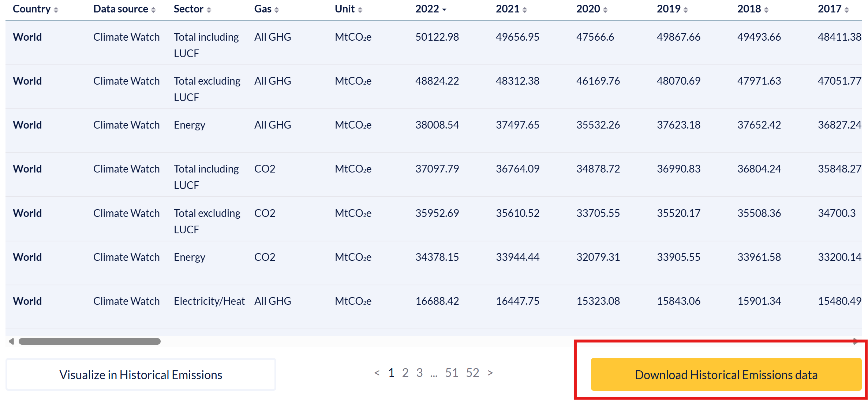This screenshot has height=400, width=868.
Task: Go to page 2 of results
Action: 405,373
